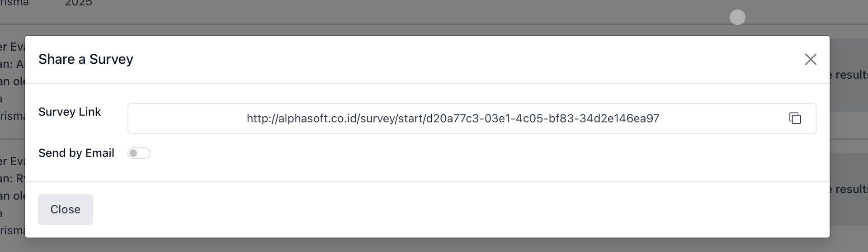Click the empty header area beside "Share a Survey"

click(452, 59)
